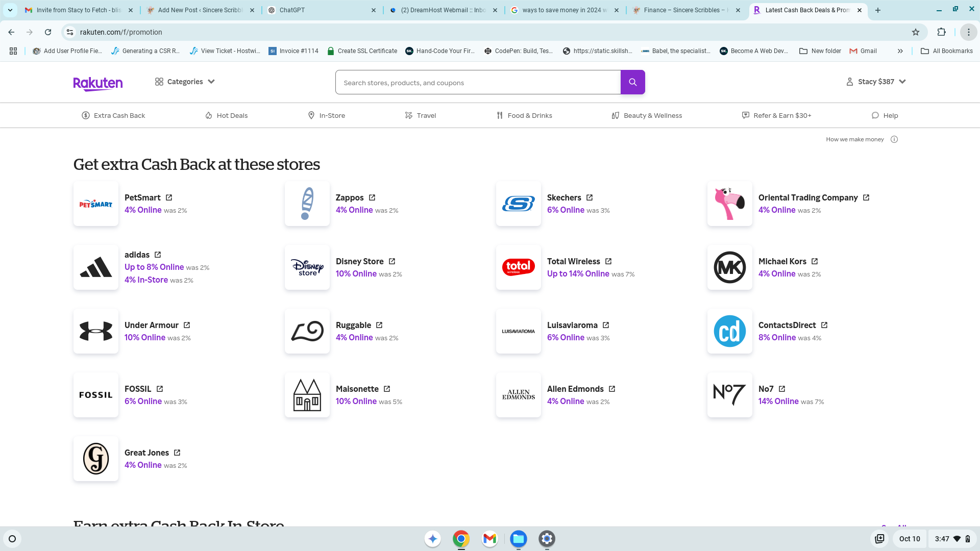
Task: Open the Chrome tab search dropdown
Action: point(10,10)
